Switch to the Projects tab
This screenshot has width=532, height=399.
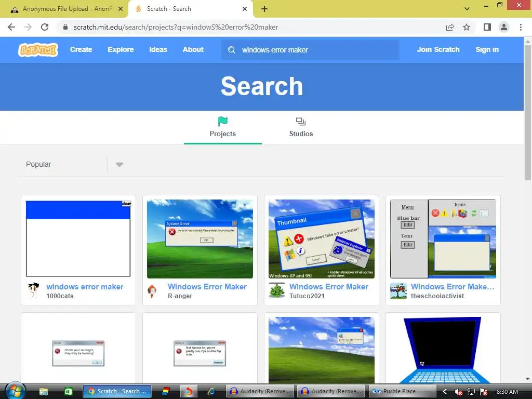[222, 128]
